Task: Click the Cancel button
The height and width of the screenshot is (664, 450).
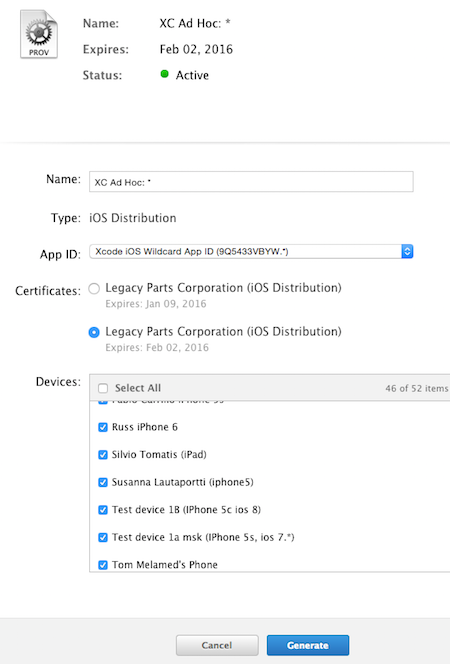Action: point(217,645)
